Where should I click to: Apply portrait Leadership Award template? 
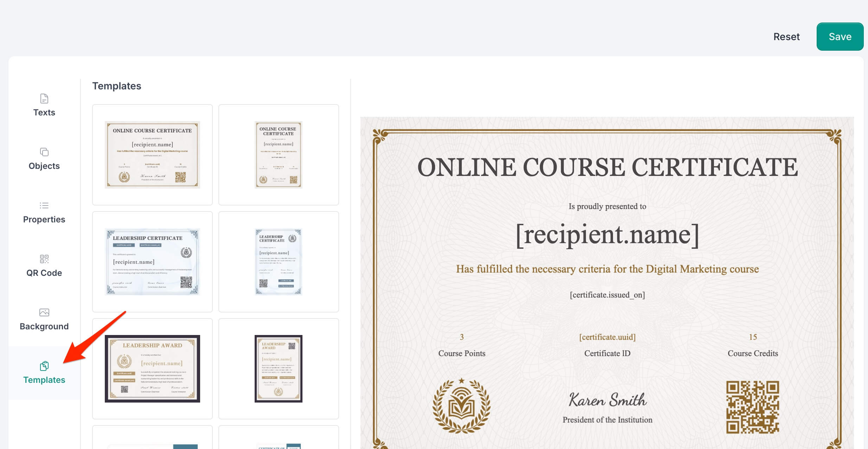pos(279,369)
